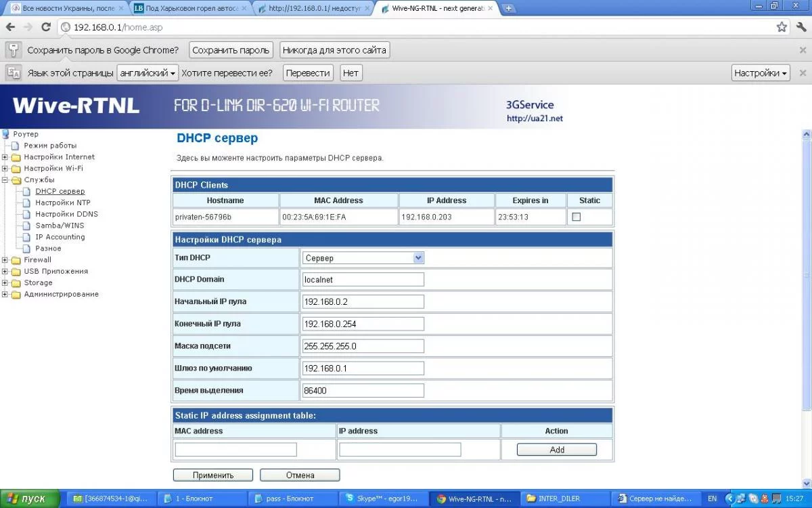This screenshot has width=812, height=508.
Task: Expand the Firewall tree node
Action: (5, 260)
